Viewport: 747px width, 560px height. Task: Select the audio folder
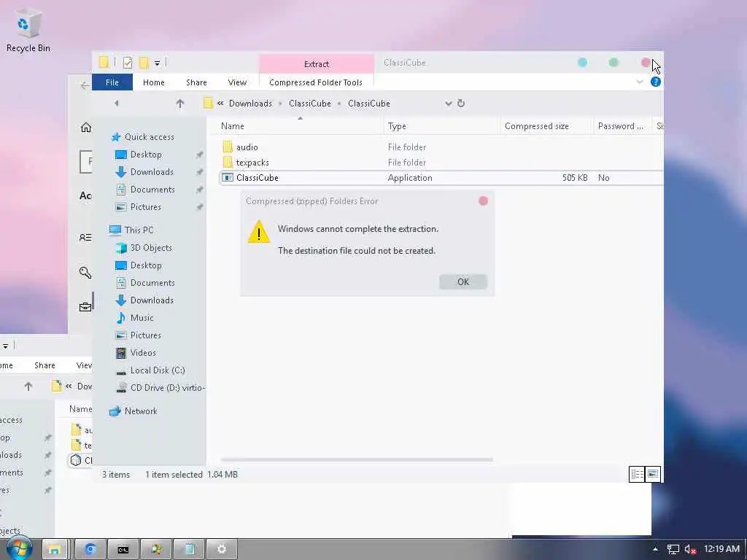pos(247,147)
